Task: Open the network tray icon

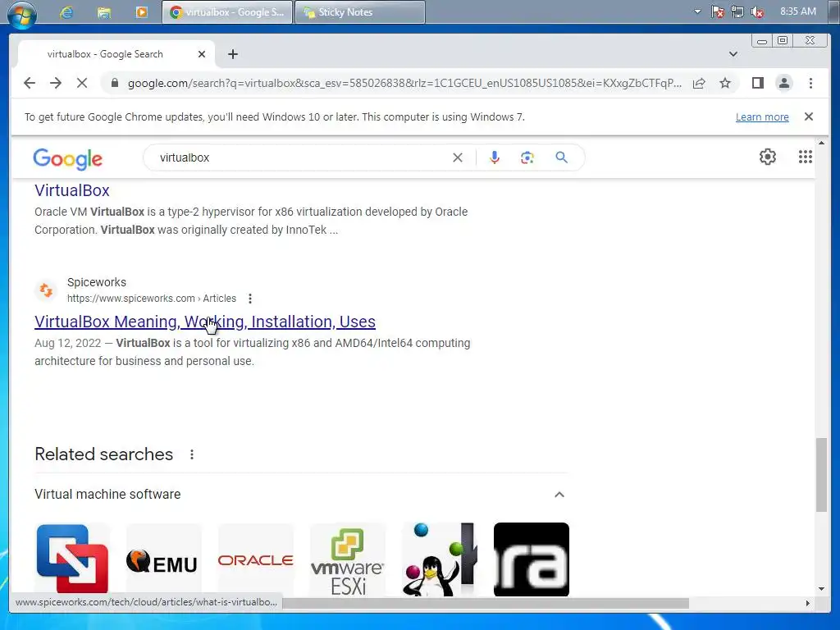Action: point(737,11)
